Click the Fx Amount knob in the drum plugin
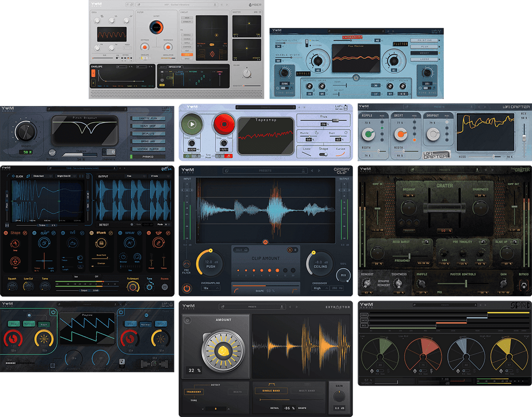Viewport: 532px width, 417px height. point(132,287)
